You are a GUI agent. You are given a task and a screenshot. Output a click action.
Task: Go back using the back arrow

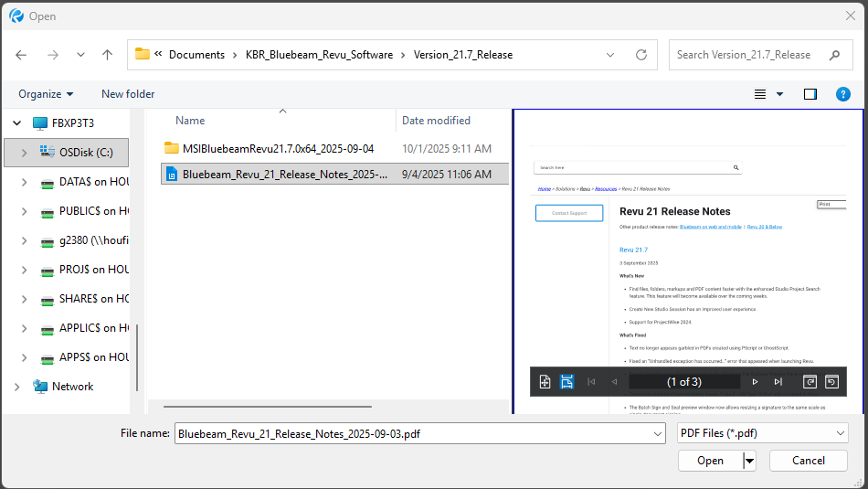click(21, 55)
